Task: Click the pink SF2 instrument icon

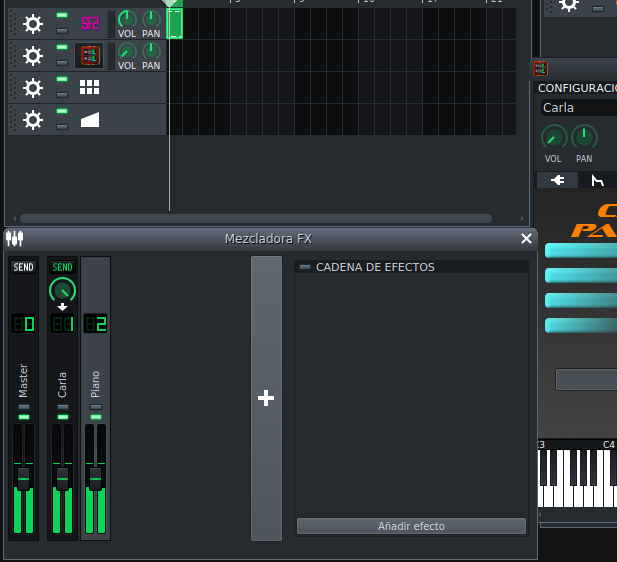Action: pyautogui.click(x=90, y=24)
